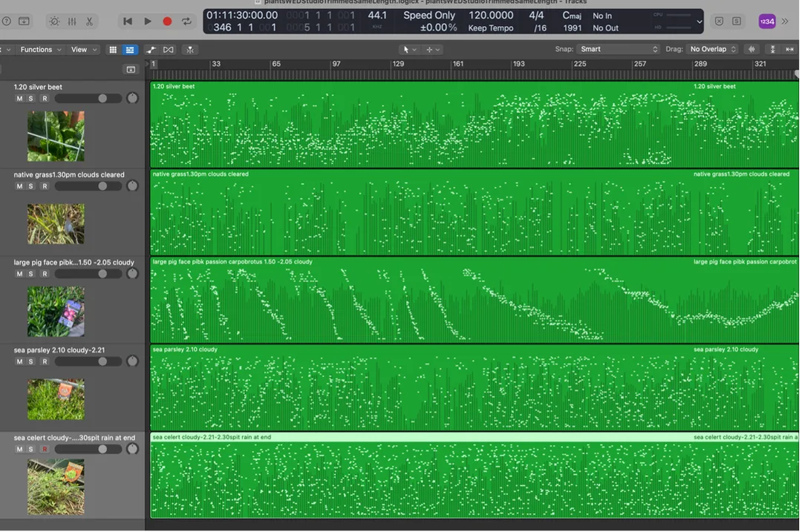Image resolution: width=802 pixels, height=532 pixels.
Task: Toggle the global Solo S button
Action: [x=737, y=22]
